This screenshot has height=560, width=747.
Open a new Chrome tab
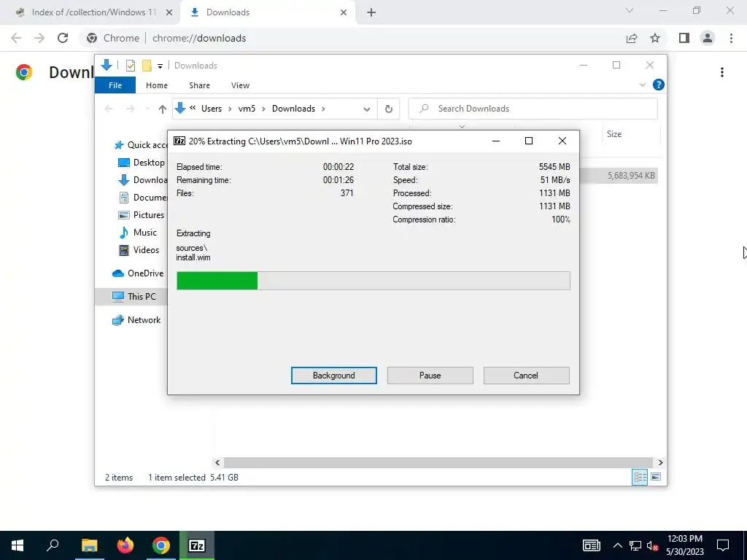click(371, 12)
